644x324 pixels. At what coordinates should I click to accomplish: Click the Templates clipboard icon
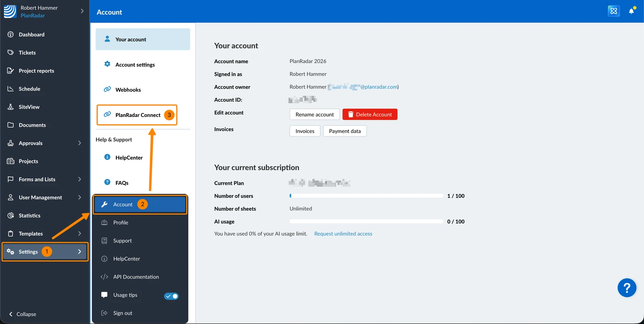11,234
